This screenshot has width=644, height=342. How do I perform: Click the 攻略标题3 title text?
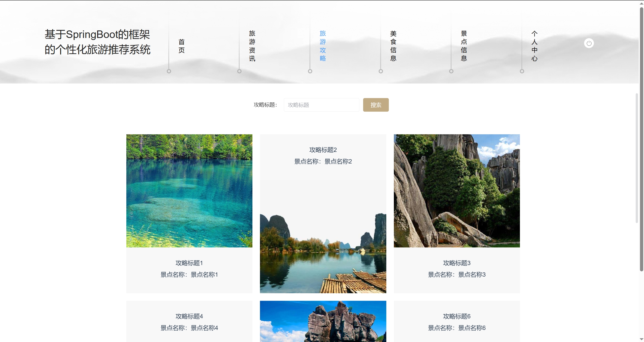[457, 263]
